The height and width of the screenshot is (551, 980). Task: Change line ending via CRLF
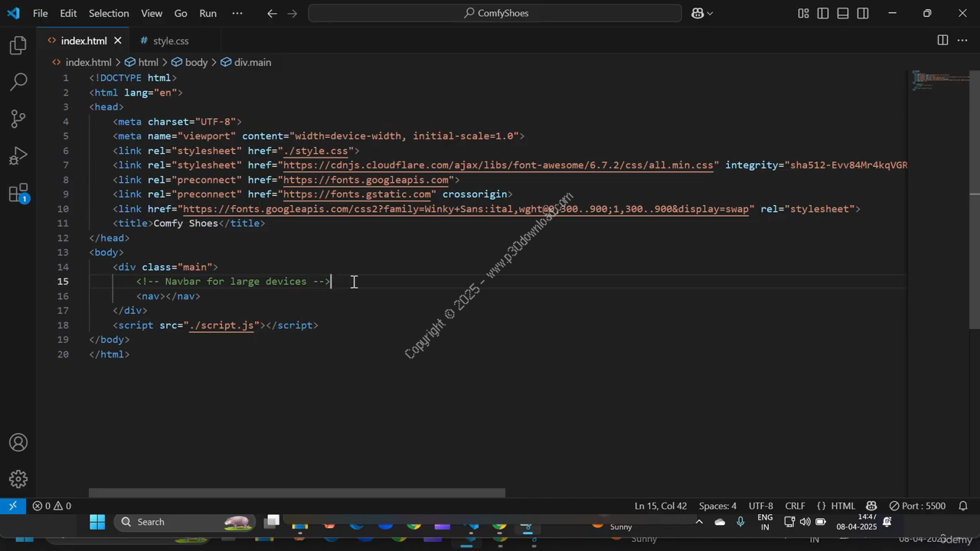(795, 506)
